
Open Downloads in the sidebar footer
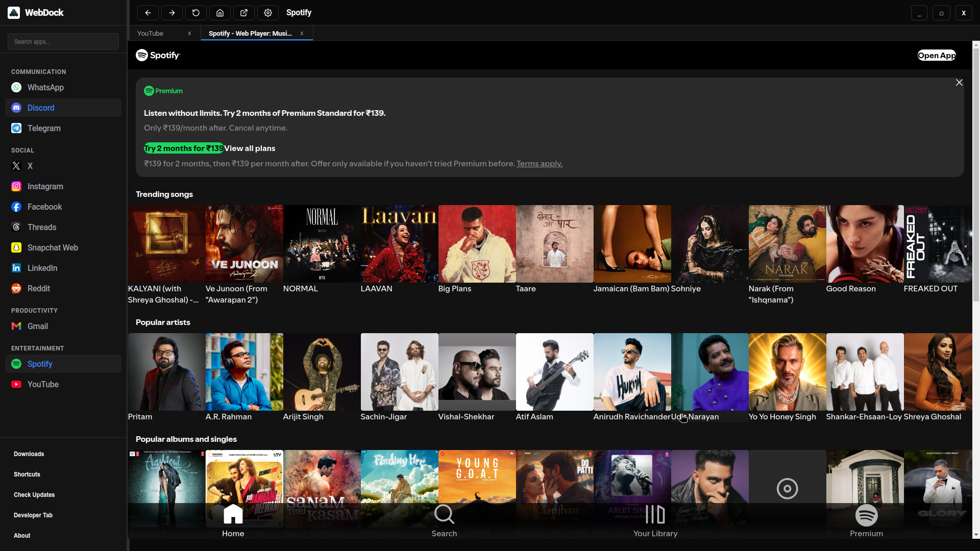coord(29,454)
